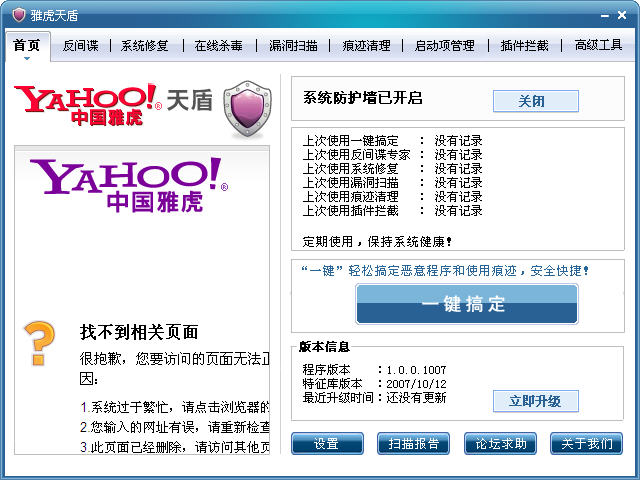Click the 1.系统过于繁忙 list line
This screenshot has width=640, height=480.
click(x=175, y=407)
